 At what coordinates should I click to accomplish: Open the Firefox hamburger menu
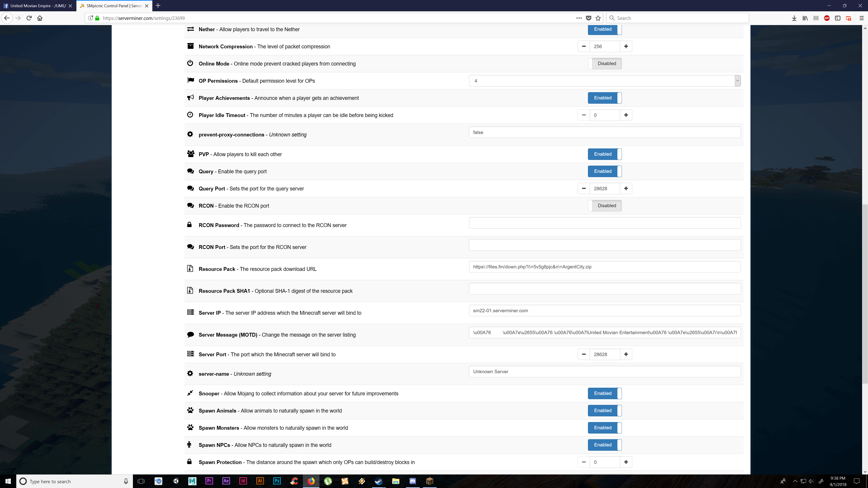[862, 18]
